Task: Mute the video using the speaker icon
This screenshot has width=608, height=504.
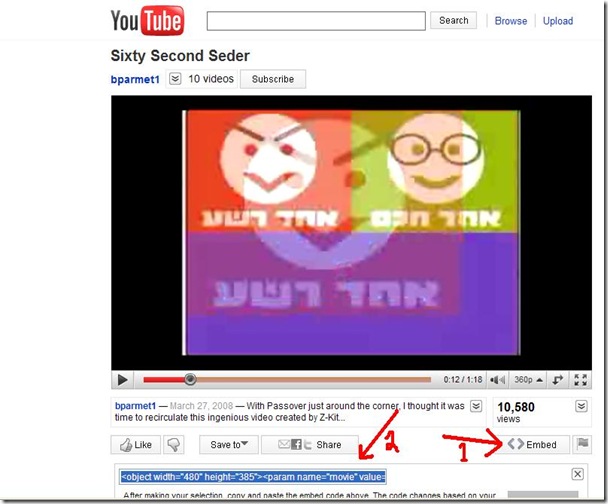Action: click(497, 380)
